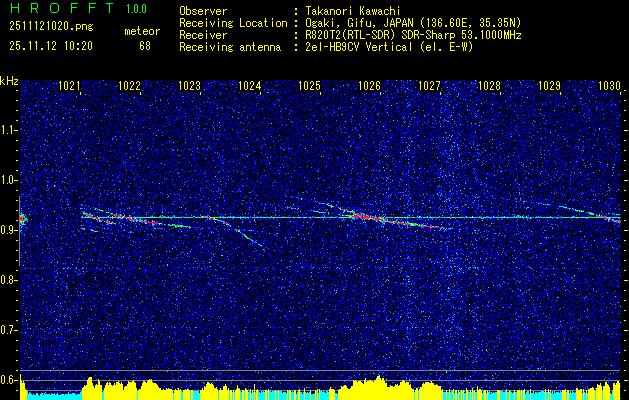Screen dimensions: 629x400
Task: Click the 1022 time marker
Action: click(129, 85)
